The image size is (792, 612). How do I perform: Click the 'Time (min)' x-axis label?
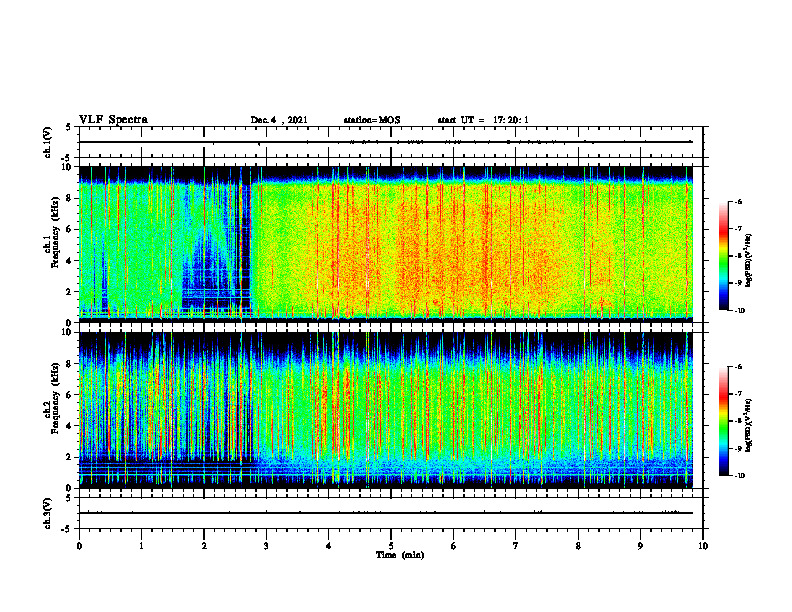click(400, 555)
